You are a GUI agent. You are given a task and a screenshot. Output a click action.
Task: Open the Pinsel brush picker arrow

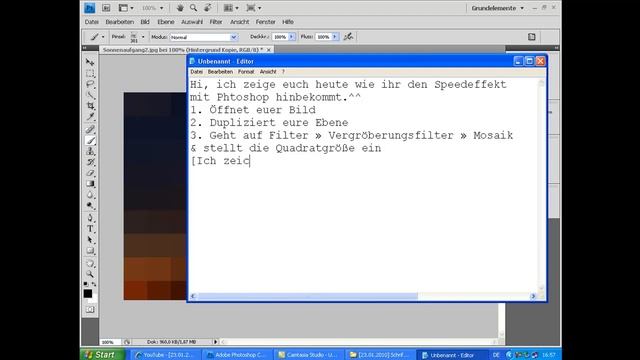(x=143, y=37)
